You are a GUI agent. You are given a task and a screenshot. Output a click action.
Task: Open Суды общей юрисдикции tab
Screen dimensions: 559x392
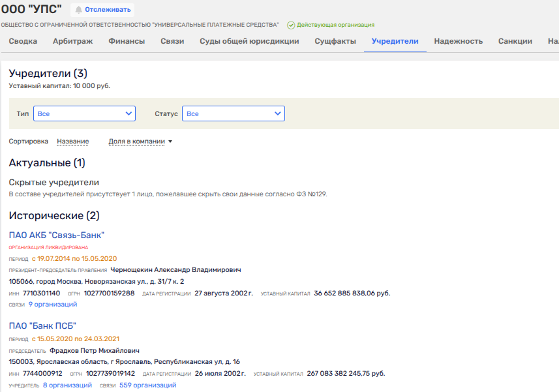(x=249, y=41)
